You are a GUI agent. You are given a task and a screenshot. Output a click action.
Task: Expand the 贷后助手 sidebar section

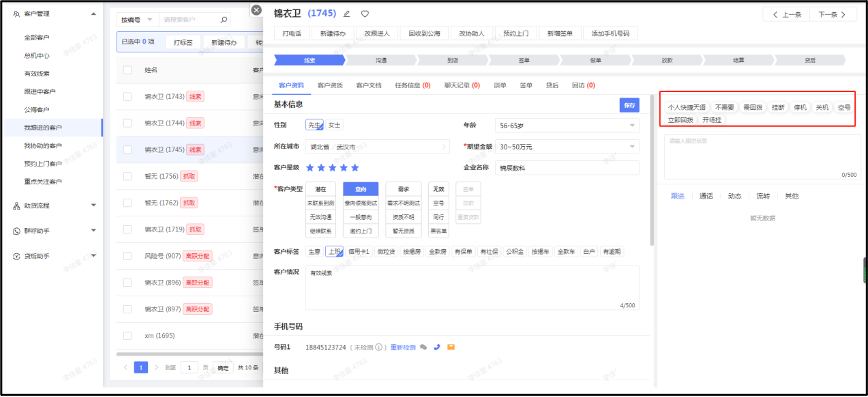(x=93, y=256)
